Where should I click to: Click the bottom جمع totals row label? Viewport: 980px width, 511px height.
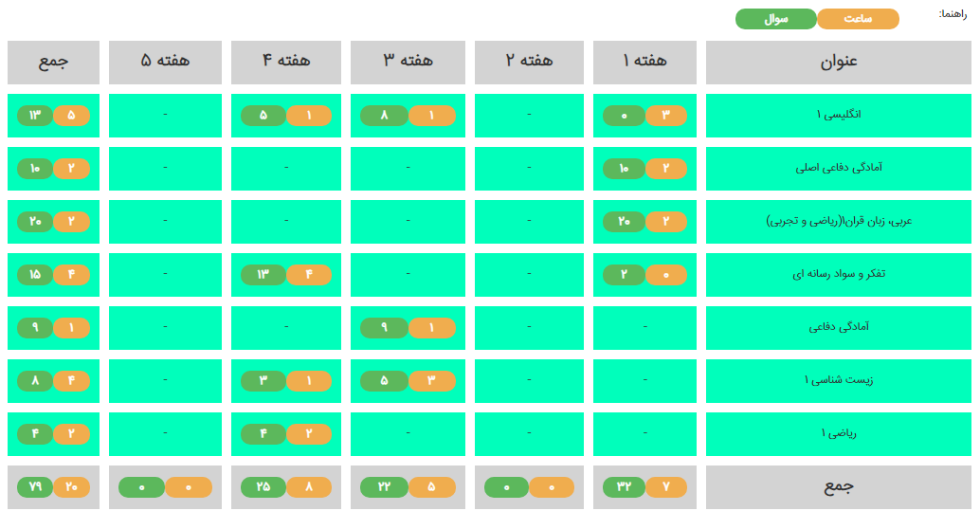click(x=838, y=486)
